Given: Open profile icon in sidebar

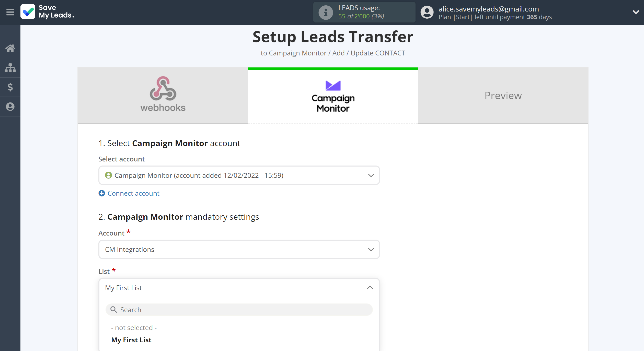Looking at the screenshot, I should tap(10, 107).
